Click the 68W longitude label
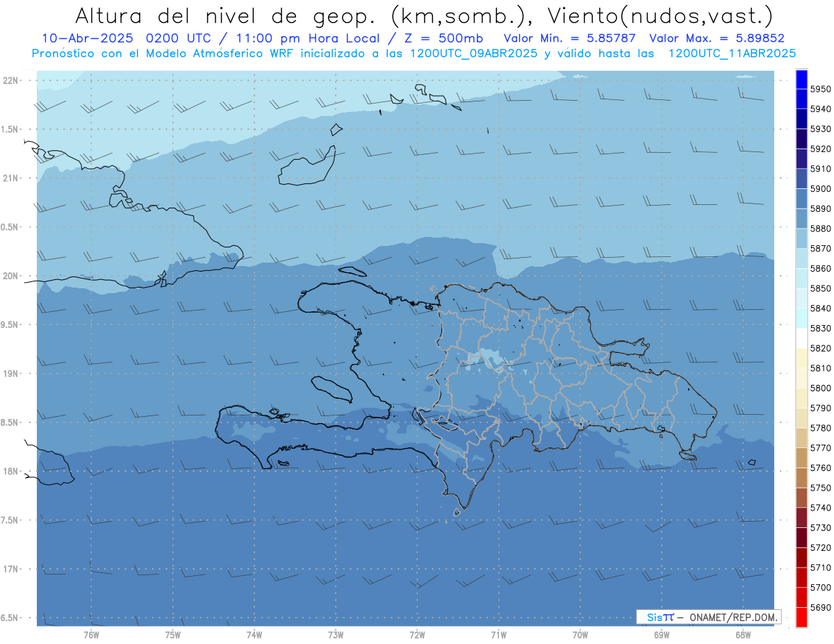 743,634
